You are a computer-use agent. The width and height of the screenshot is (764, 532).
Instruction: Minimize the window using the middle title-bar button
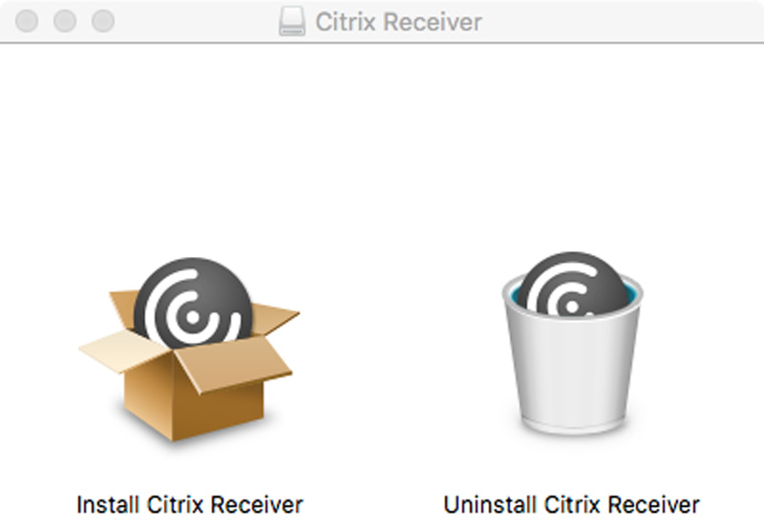(x=65, y=21)
